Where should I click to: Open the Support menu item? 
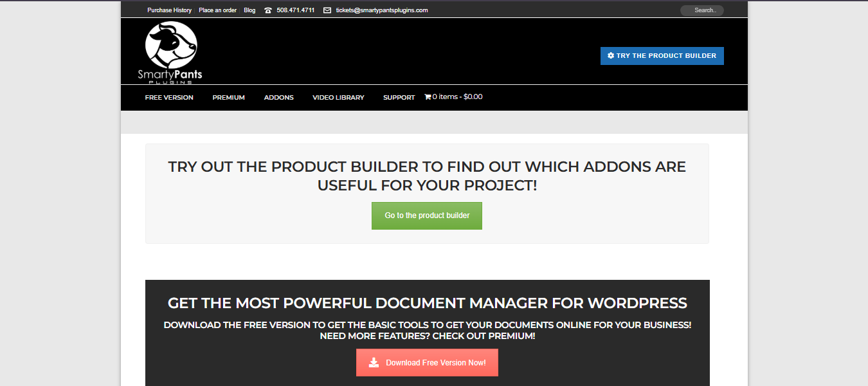coord(399,98)
